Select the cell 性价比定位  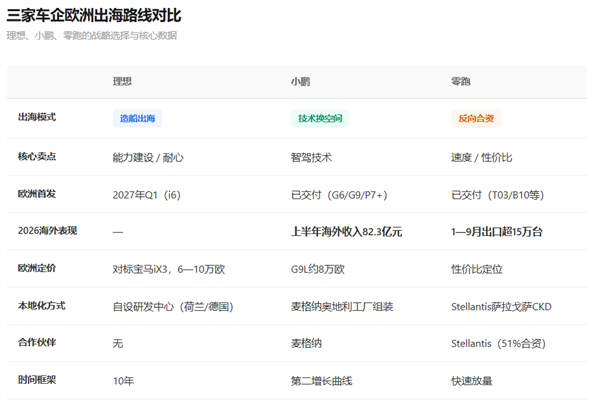477,269
